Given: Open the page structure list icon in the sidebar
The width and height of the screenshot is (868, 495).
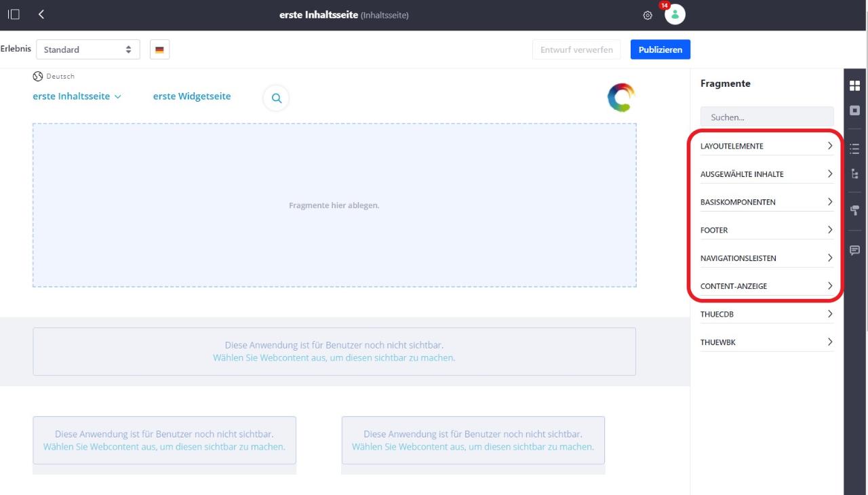Looking at the screenshot, I should click(x=855, y=148).
